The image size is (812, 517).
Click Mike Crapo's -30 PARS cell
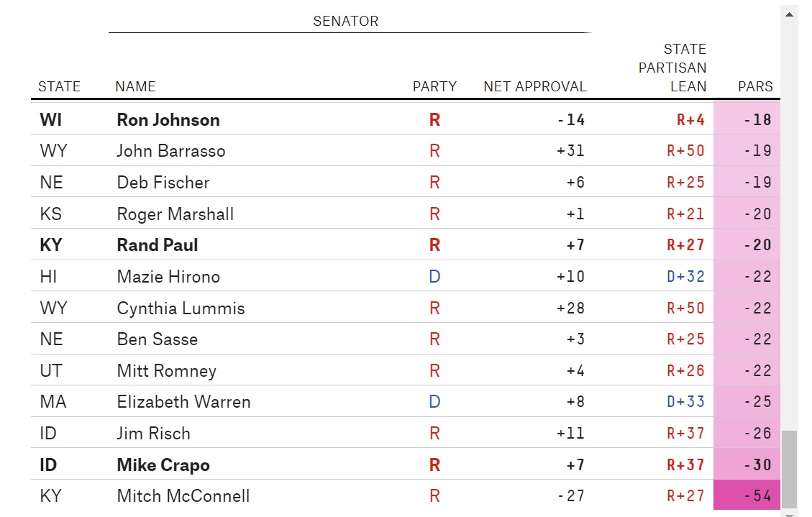[x=747, y=465]
